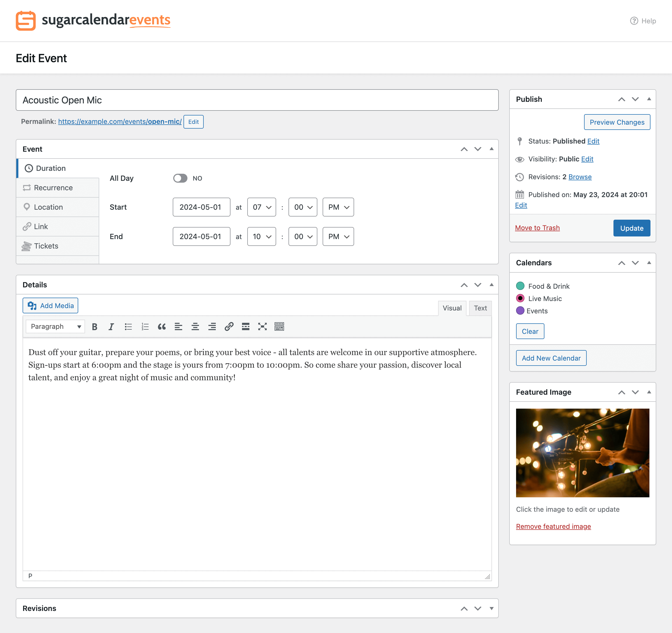Open the Link section
Image resolution: width=672 pixels, height=633 pixels.
58,227
